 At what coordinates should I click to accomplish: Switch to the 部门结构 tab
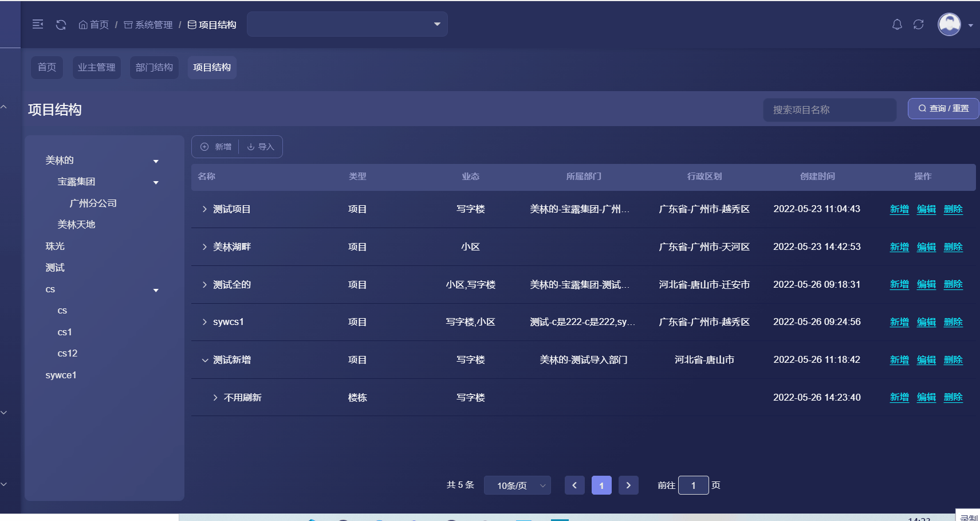154,67
